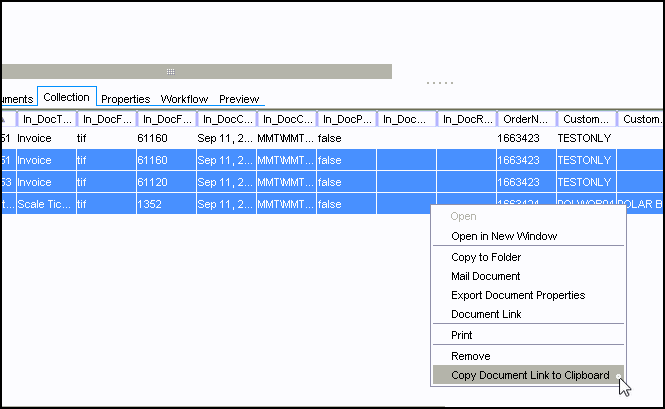Choose Copy to Folder from context menu

tap(486, 257)
